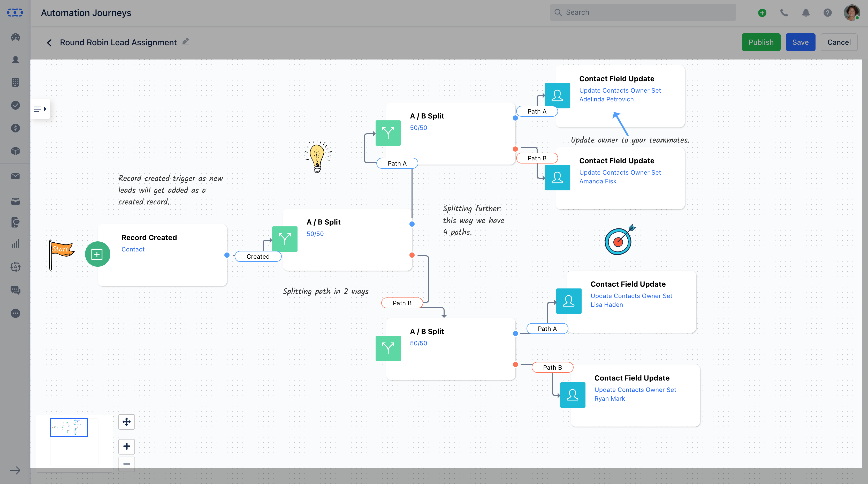Image resolution: width=868 pixels, height=484 pixels.
Task: Open the phone dialer icon
Action: (x=784, y=13)
